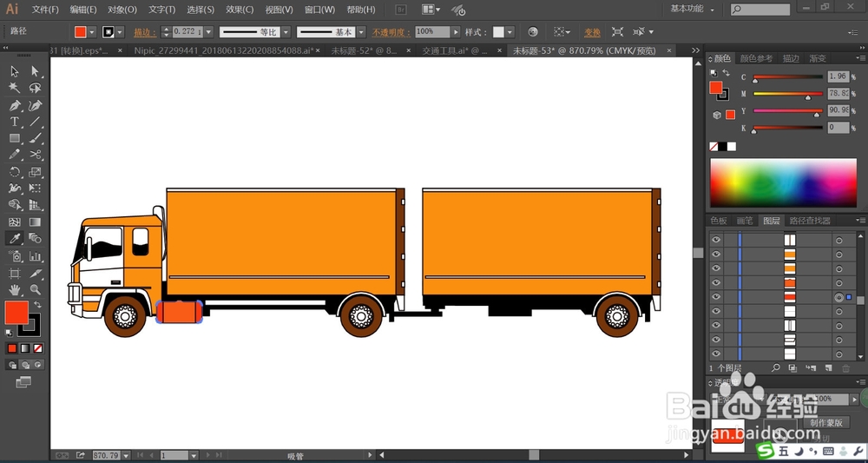
Task: Open Adobe Bridge with the Br icon
Action: pos(400,10)
